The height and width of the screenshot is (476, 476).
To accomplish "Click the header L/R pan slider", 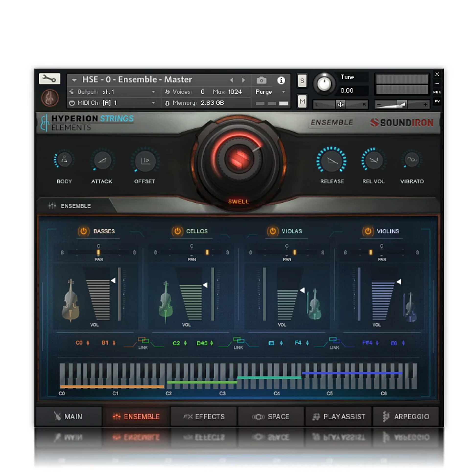I will click(x=340, y=104).
